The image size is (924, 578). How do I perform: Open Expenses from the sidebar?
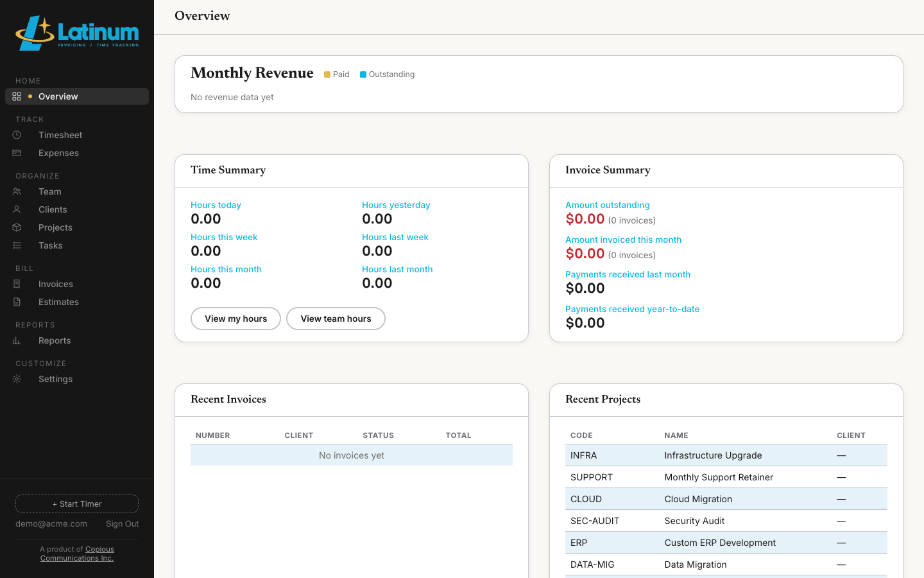point(77,153)
